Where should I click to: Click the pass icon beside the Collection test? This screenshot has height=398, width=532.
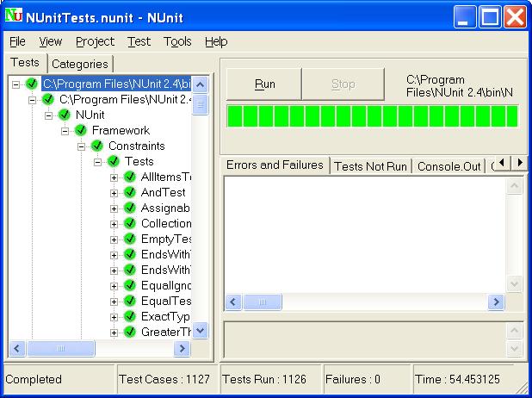(130, 224)
